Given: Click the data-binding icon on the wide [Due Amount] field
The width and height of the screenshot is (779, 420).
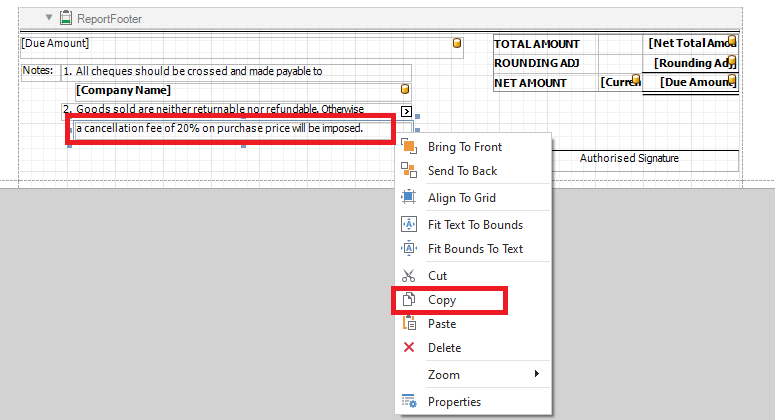Looking at the screenshot, I should click(457, 43).
